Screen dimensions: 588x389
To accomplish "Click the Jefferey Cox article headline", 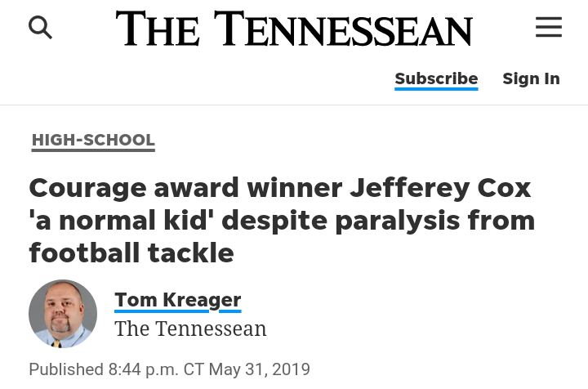I will coord(282,220).
